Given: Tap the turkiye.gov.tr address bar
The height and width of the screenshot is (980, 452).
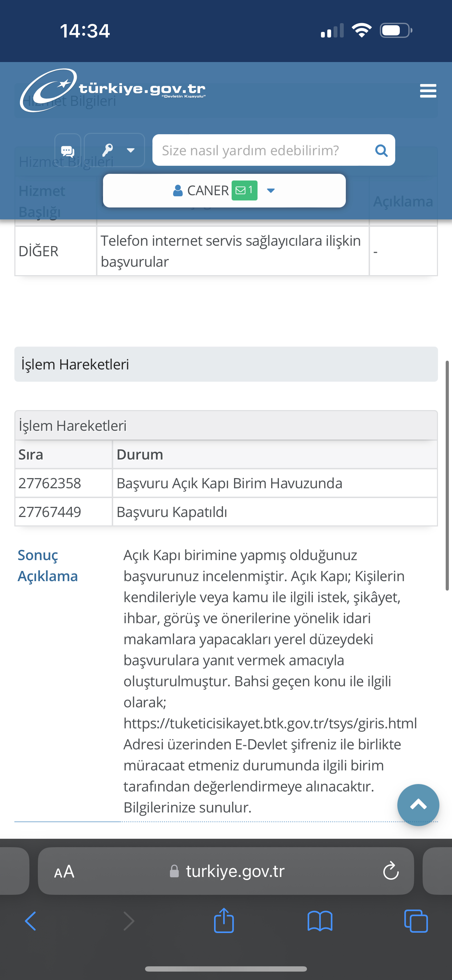Looking at the screenshot, I should pyautogui.click(x=226, y=871).
